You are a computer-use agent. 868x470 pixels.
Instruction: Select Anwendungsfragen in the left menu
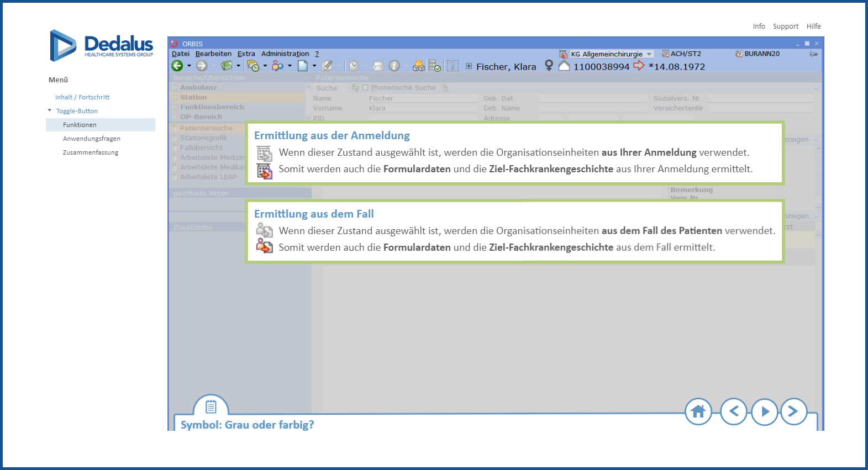coord(92,139)
